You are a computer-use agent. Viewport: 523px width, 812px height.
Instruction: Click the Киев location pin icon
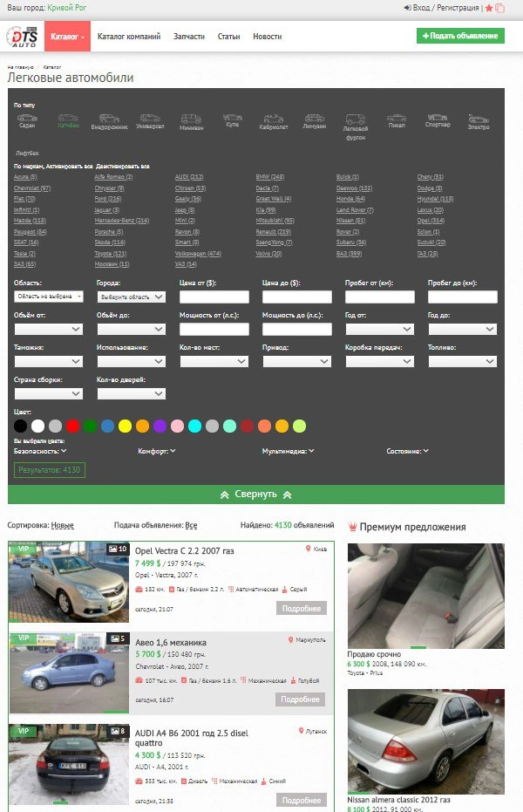(x=309, y=549)
